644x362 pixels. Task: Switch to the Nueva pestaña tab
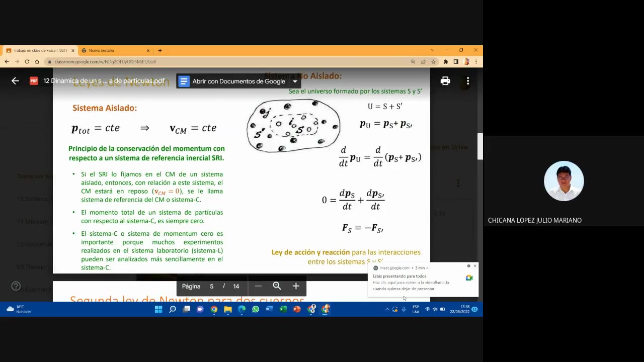pos(115,50)
